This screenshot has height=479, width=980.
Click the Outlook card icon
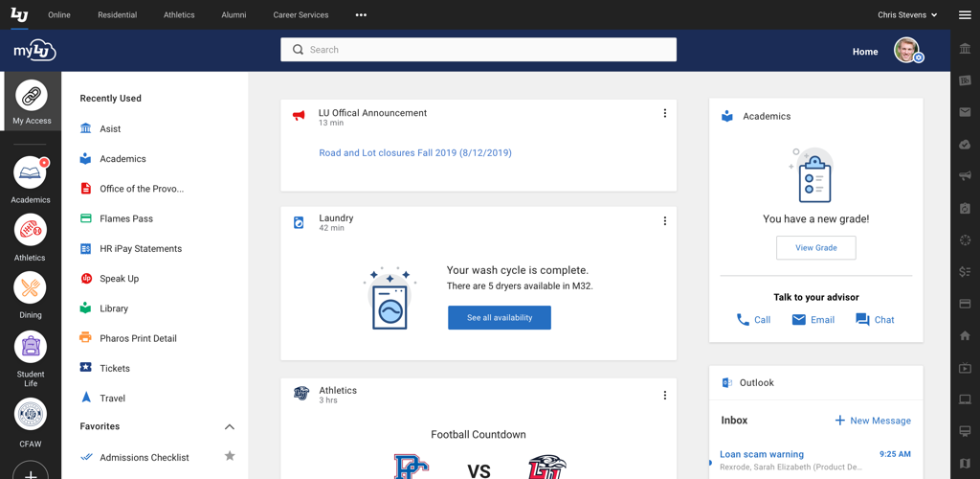pyautogui.click(x=727, y=382)
